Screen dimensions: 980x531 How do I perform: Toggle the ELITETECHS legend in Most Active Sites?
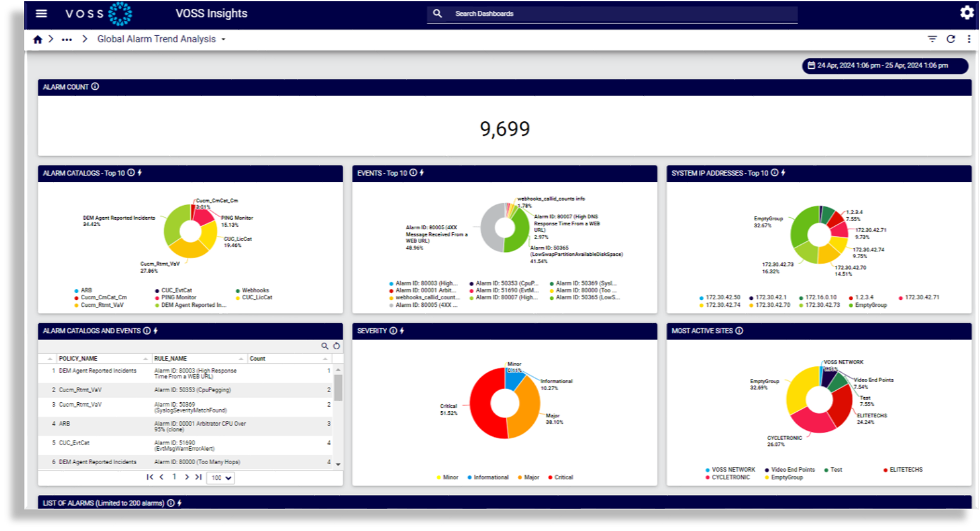coord(903,470)
